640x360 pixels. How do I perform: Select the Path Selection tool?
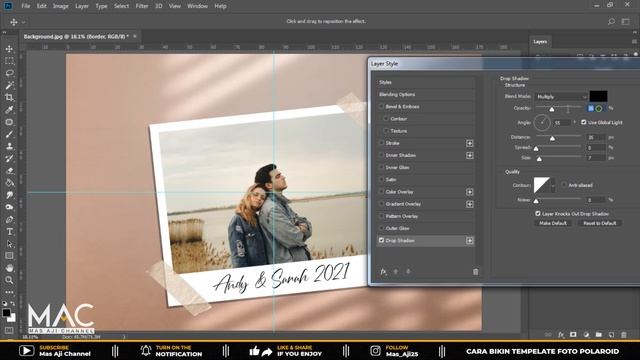coord(9,244)
